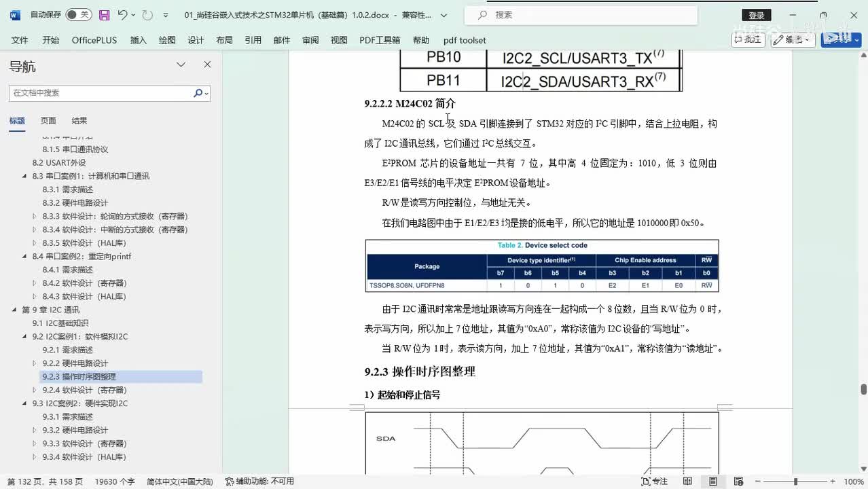Open the 视图 ribbon tab
Viewport: 868px width, 489px height.
[339, 40]
